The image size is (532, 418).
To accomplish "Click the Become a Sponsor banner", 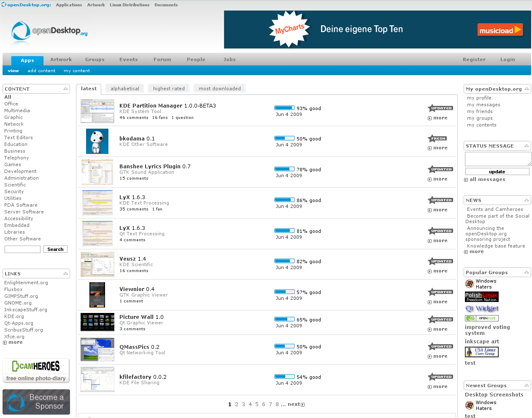I will click(x=36, y=402).
